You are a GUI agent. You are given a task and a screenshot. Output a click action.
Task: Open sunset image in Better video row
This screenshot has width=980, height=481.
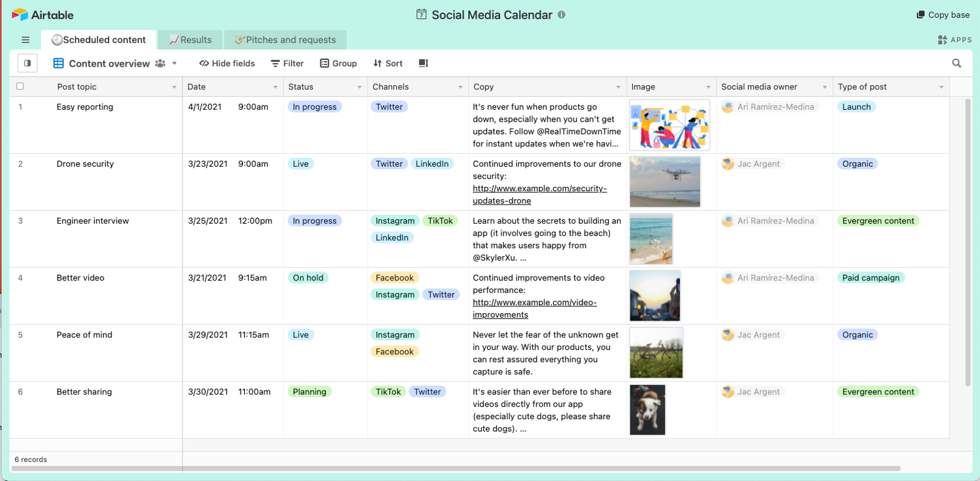click(x=655, y=296)
